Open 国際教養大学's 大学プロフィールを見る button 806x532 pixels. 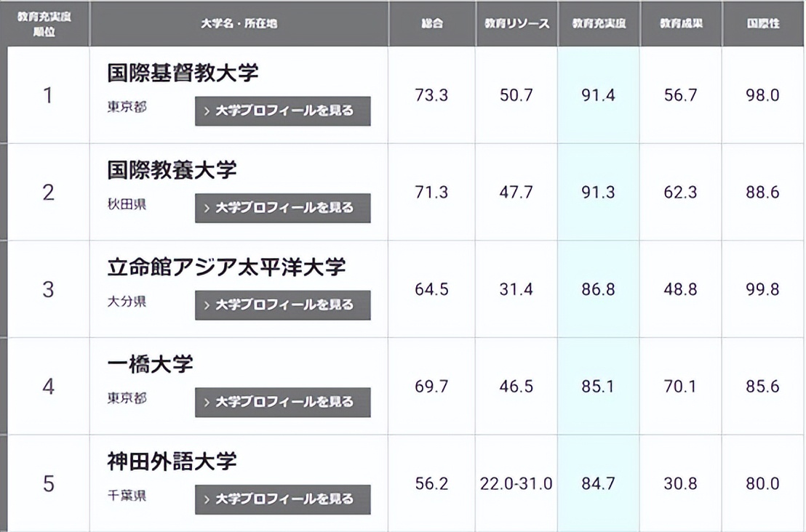pyautogui.click(x=282, y=209)
